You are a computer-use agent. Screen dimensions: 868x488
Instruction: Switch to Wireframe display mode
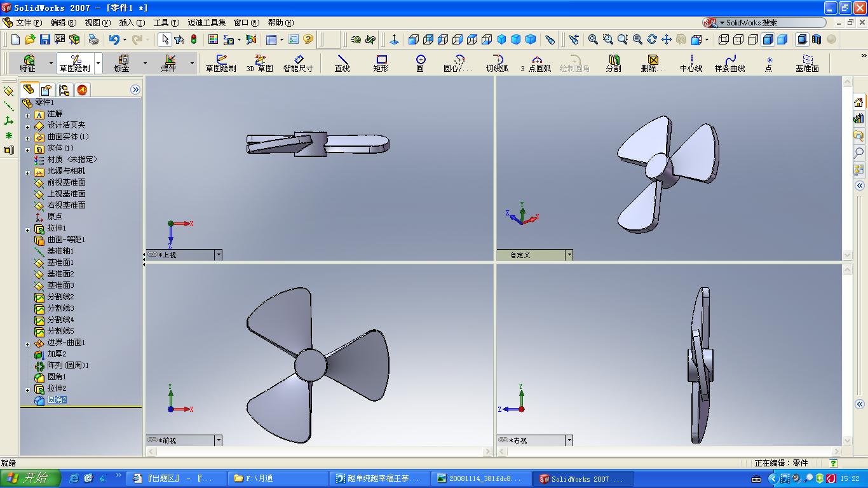[724, 39]
